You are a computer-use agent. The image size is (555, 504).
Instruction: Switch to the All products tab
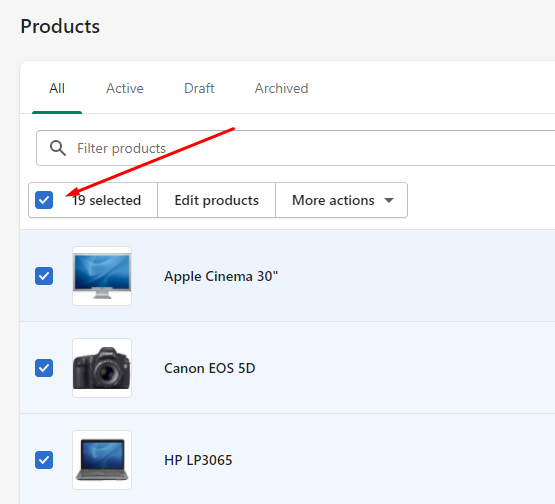[x=57, y=88]
